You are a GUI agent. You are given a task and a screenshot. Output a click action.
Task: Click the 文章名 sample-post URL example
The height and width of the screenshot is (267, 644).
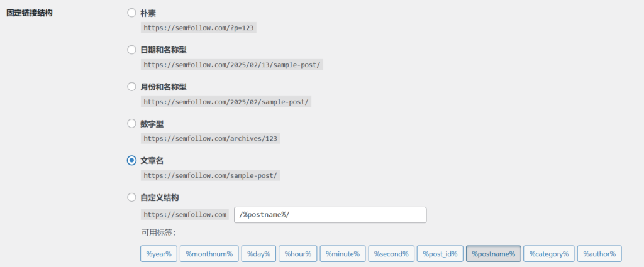[x=210, y=175]
